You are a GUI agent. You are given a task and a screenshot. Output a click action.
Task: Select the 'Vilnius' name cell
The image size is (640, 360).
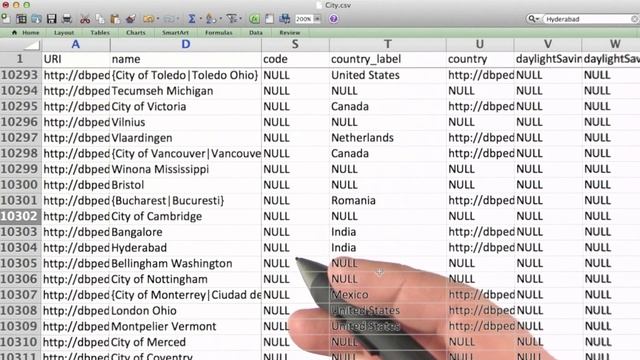click(186, 122)
